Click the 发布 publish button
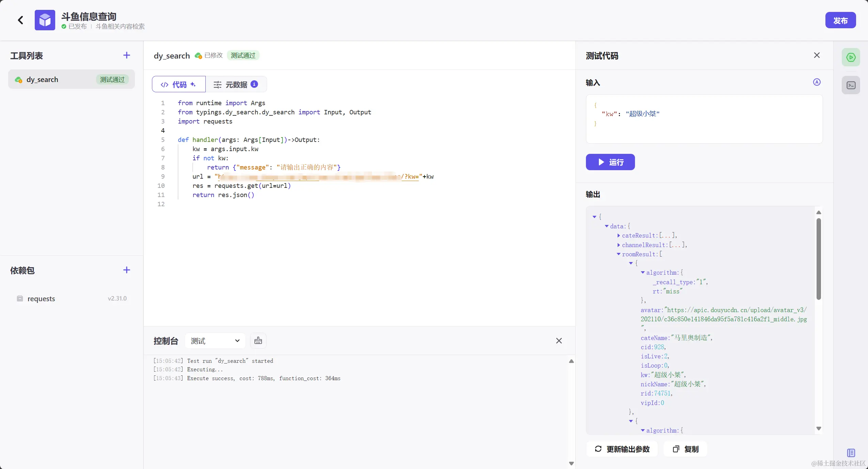868x469 pixels. 840,20
